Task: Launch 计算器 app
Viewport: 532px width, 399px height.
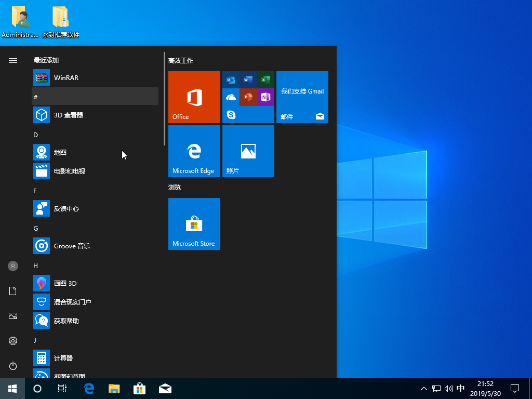Action: pyautogui.click(x=95, y=357)
